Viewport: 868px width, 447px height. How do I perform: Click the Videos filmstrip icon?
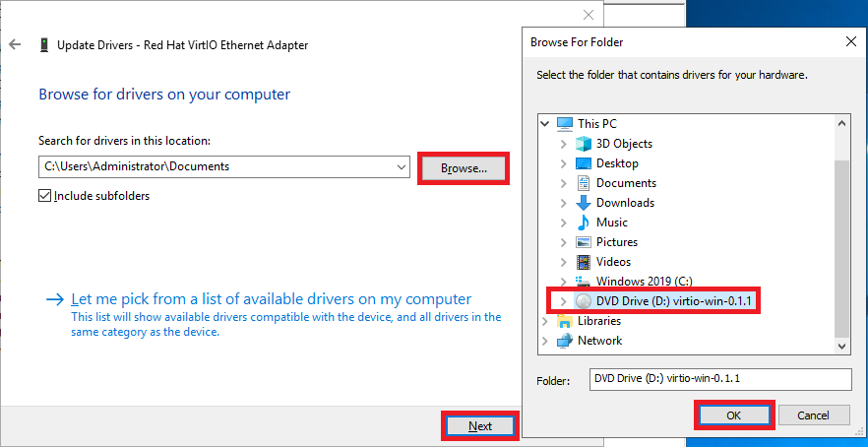tap(584, 262)
